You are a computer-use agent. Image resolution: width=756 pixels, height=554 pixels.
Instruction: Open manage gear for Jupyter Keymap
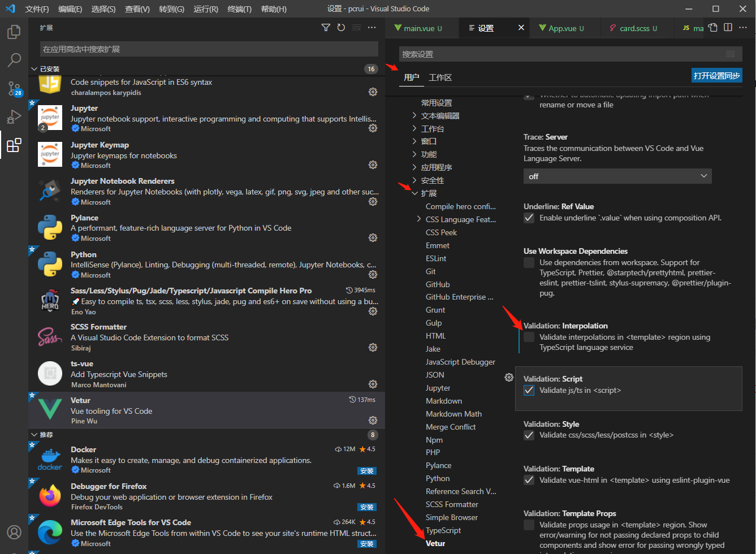(373, 165)
